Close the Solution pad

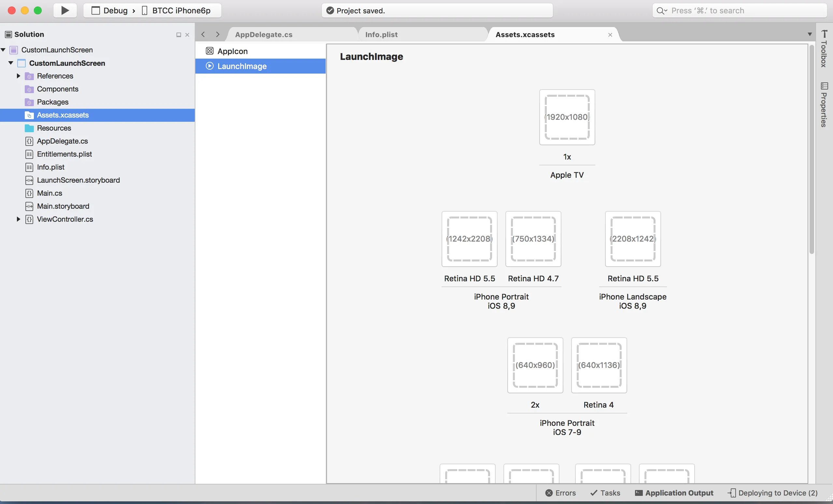tap(187, 35)
